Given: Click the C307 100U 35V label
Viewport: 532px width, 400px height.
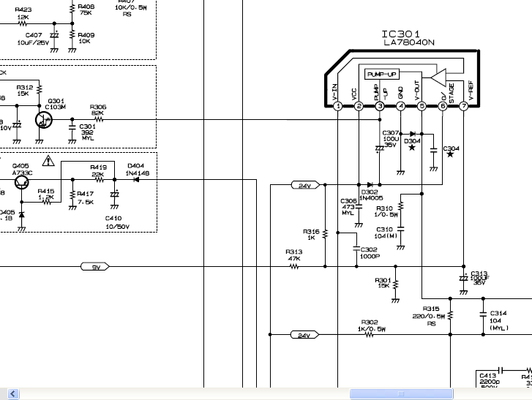Looking at the screenshot, I should coord(391,139).
